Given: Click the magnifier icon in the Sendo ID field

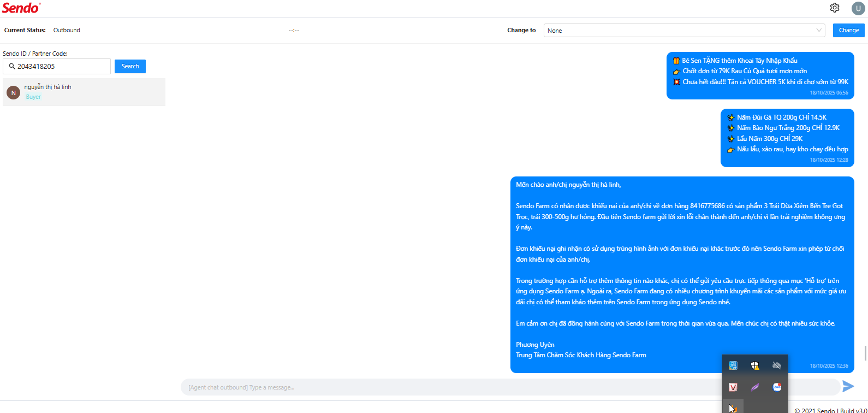Looking at the screenshot, I should (x=12, y=66).
